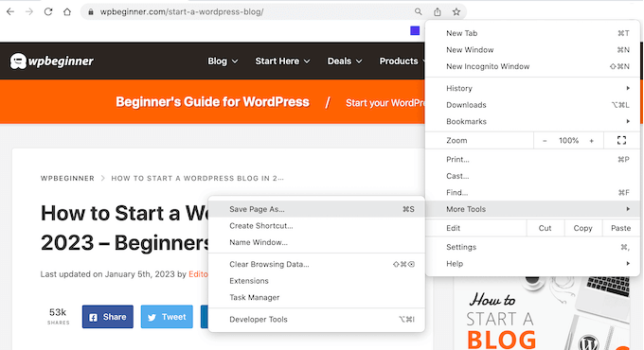This screenshot has height=350, width=644.
Task: Choose Clear Browsing Data... in submenu
Action: [316, 264]
